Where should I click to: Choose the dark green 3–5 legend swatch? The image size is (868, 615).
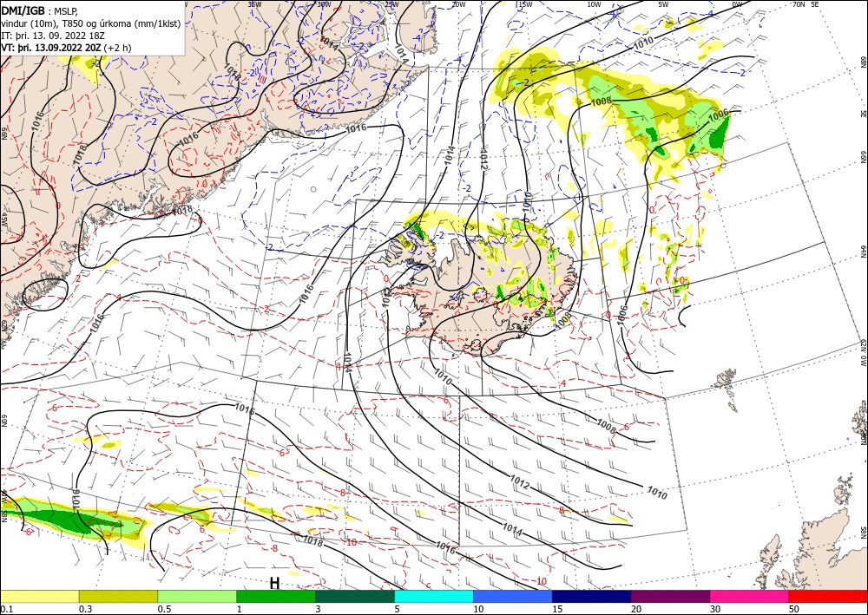pos(355,596)
